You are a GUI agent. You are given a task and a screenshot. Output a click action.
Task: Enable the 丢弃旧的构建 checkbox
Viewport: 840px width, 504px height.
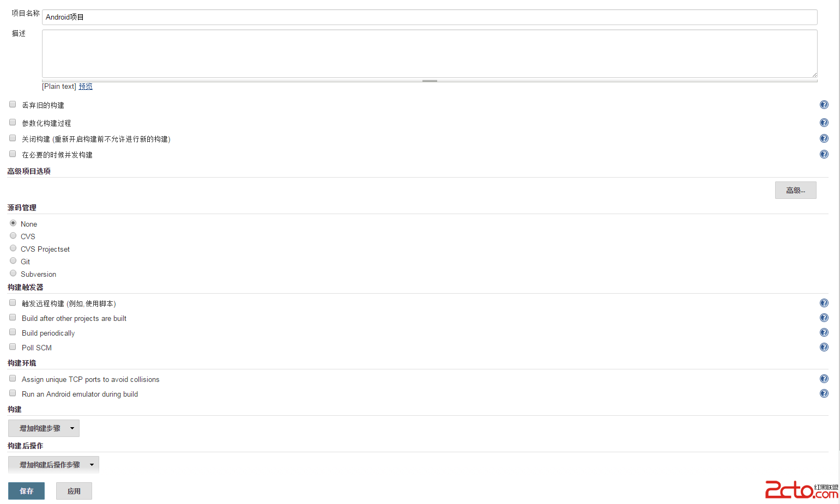tap(13, 104)
